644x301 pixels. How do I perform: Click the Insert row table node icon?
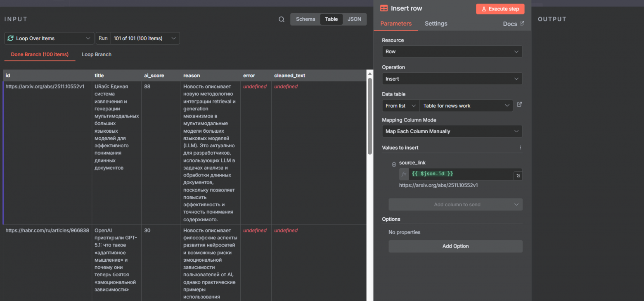(x=384, y=8)
